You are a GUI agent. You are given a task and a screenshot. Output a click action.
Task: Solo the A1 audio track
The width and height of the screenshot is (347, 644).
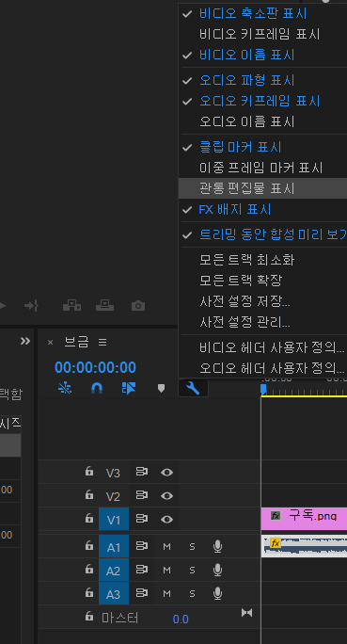pos(192,546)
